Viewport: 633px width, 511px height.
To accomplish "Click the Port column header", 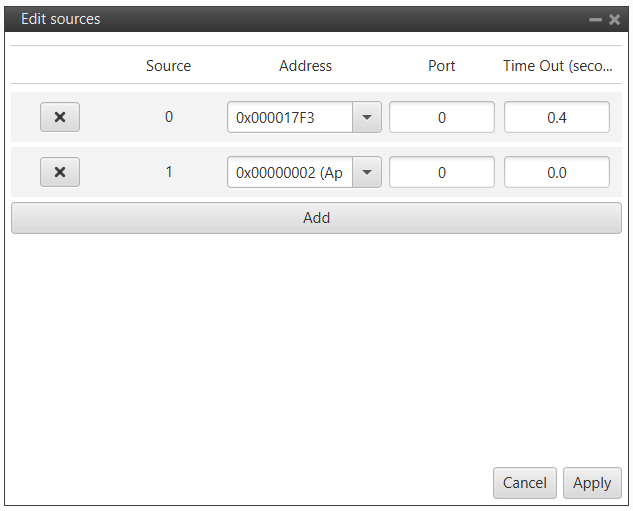I will point(441,66).
